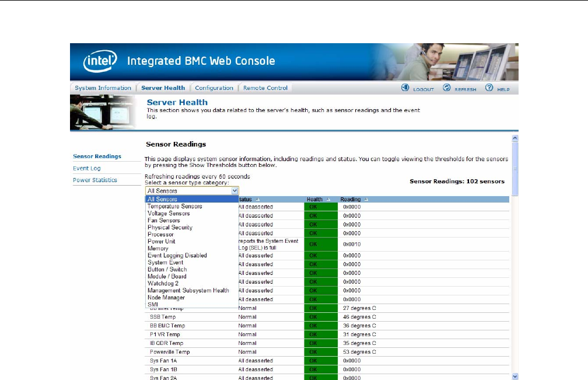Click the Logout icon
The height and width of the screenshot is (380, 588).
(x=405, y=88)
